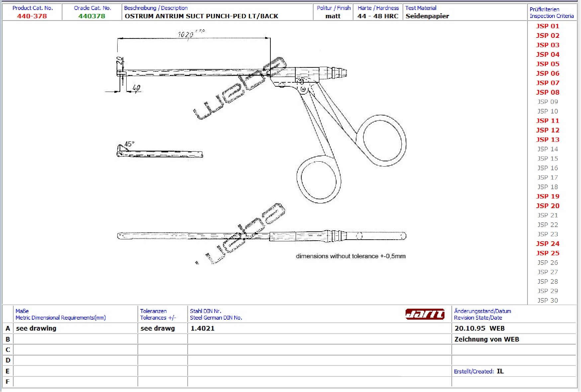Image resolution: width=581 pixels, height=392 pixels.
Task: Click the empty row B dimension cell
Action: (x=75, y=339)
